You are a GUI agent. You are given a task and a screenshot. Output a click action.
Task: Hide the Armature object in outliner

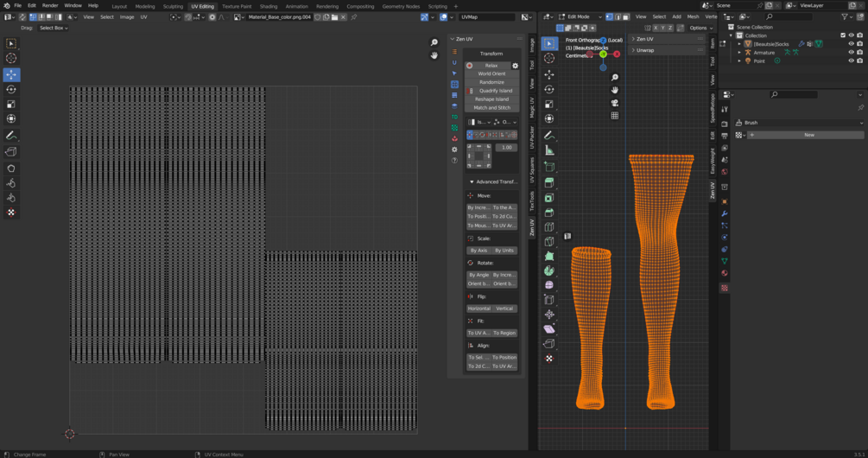851,53
